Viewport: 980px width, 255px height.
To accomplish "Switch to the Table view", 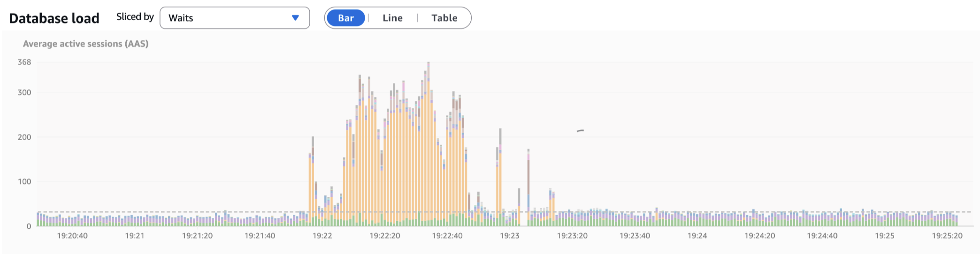I will click(444, 18).
